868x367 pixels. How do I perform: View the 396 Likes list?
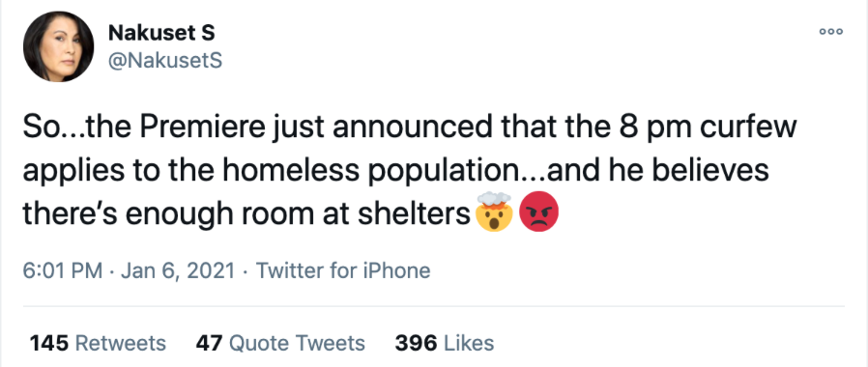pos(444,343)
